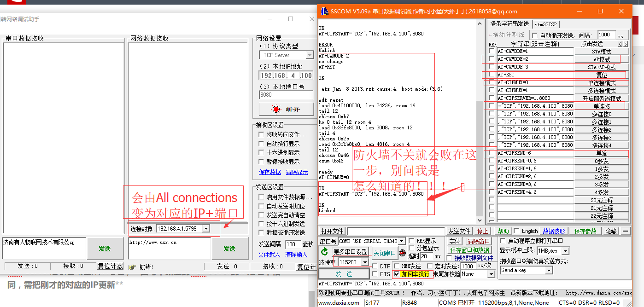Click the right arrow above 点击发送 column

(x=626, y=44)
